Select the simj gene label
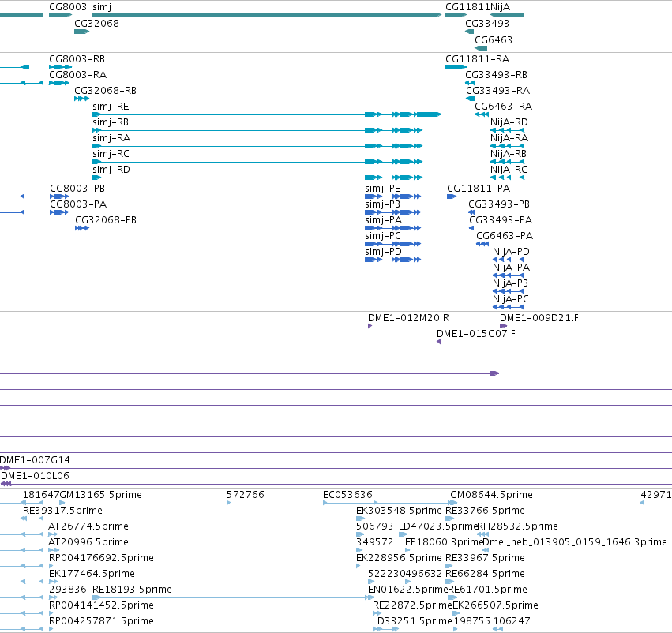The width and height of the screenshot is (672, 633). click(102, 7)
